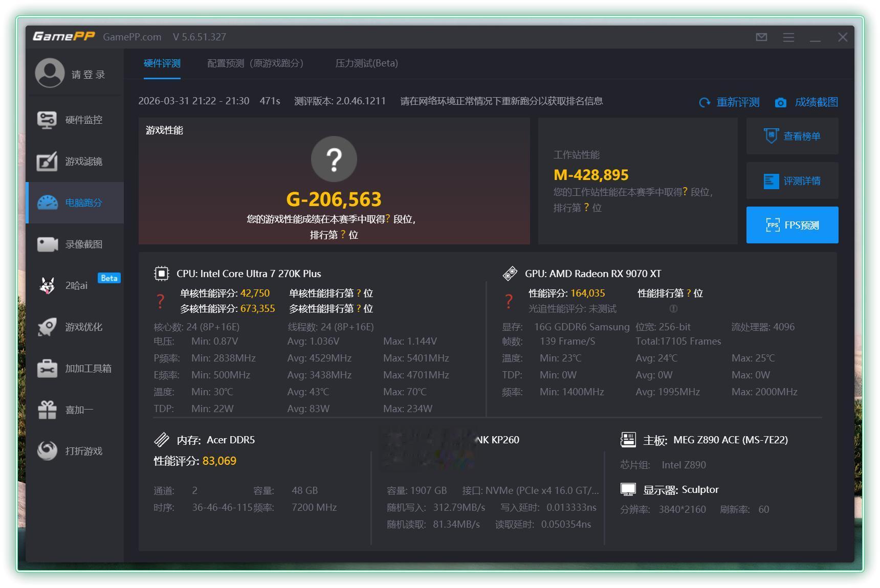Click the memory timing 36-46-46-115
Viewport: 880px width, 588px height.
point(223,508)
